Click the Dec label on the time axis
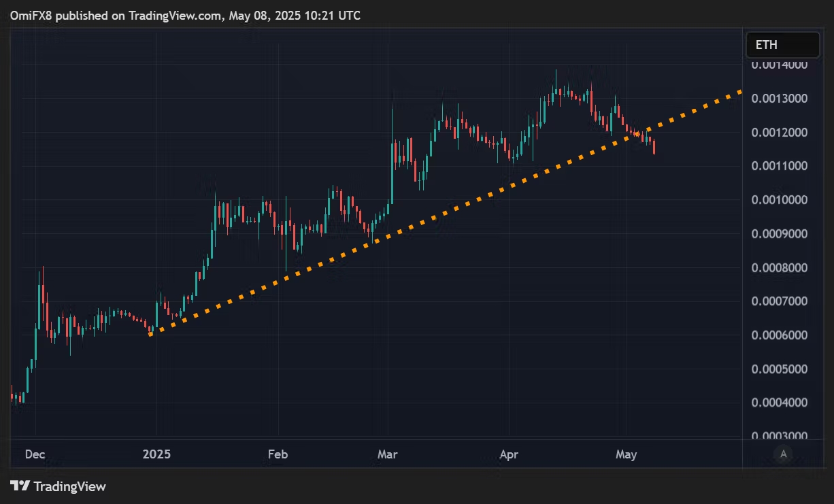 [x=35, y=454]
